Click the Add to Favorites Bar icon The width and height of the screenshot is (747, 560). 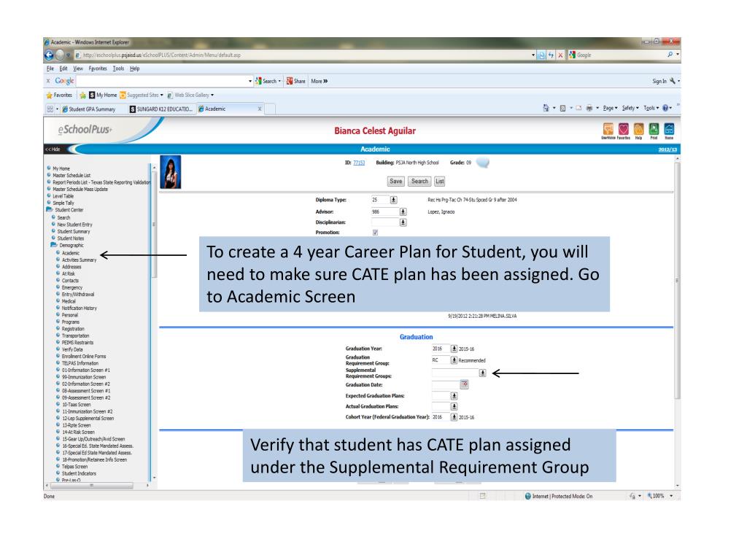point(82,96)
